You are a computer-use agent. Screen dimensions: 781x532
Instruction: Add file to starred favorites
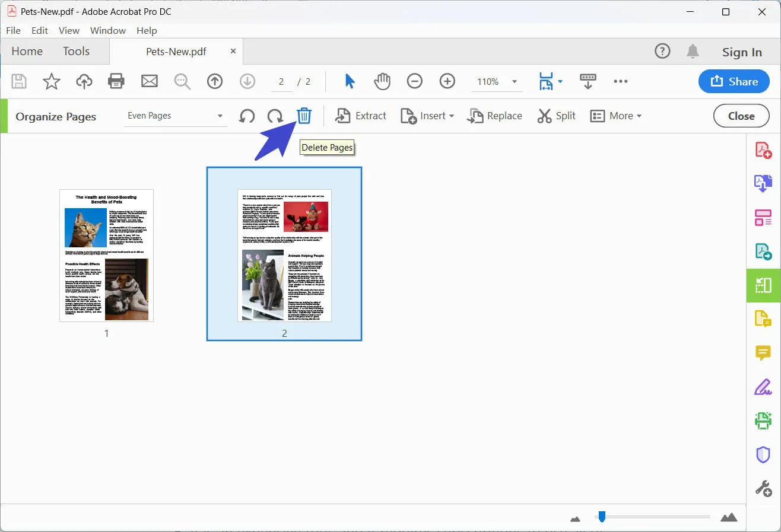point(52,81)
